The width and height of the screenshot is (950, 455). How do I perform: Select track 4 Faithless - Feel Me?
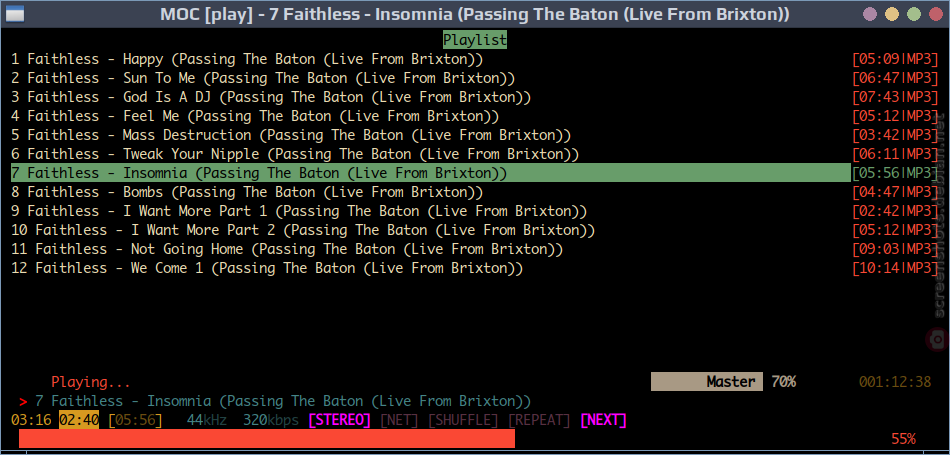pos(255,116)
